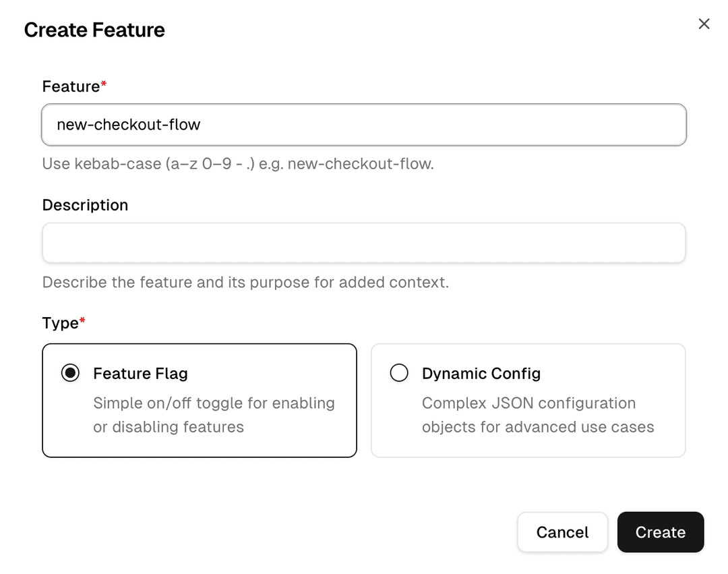Focus the Description text field
The height and width of the screenshot is (574, 728).
364,242
